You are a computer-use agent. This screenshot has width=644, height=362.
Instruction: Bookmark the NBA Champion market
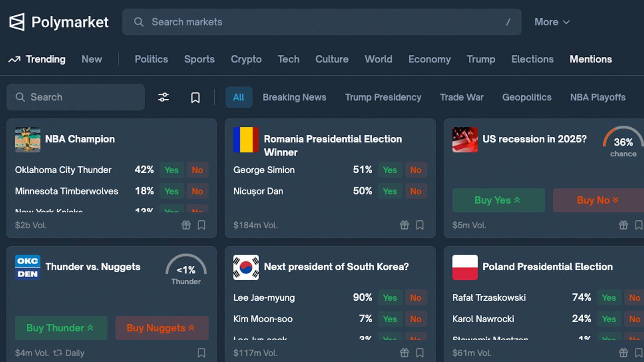(x=201, y=225)
